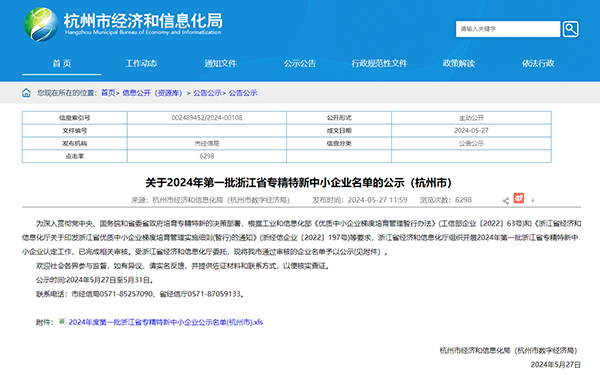Image resolution: width=600 pixels, height=375 pixels.
Task: Select 公示公告 in the navigation bar
Action: click(300, 63)
